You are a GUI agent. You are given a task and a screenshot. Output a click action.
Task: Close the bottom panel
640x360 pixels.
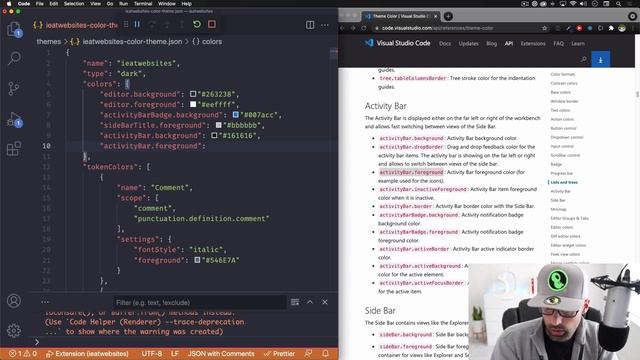[325, 302]
